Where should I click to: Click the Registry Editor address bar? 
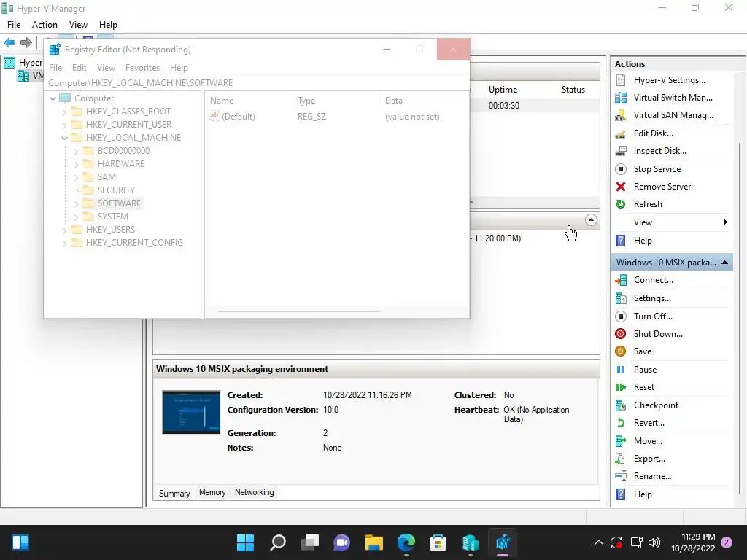(257, 83)
